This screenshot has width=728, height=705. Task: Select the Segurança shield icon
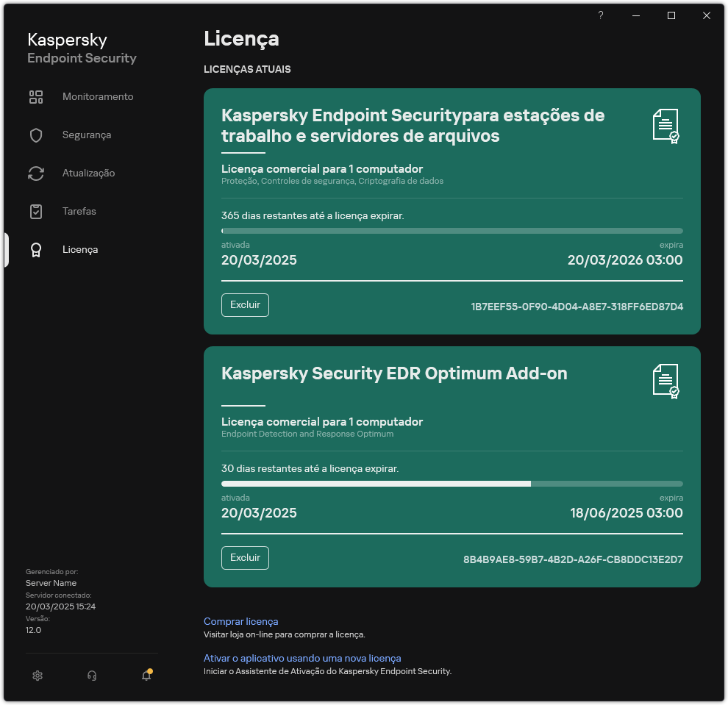36,135
